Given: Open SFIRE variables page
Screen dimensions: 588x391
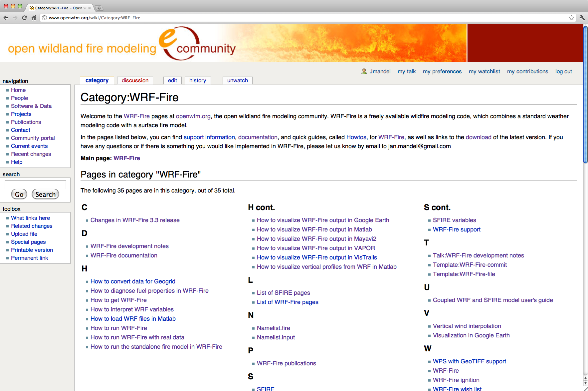Looking at the screenshot, I should pyautogui.click(x=455, y=220).
